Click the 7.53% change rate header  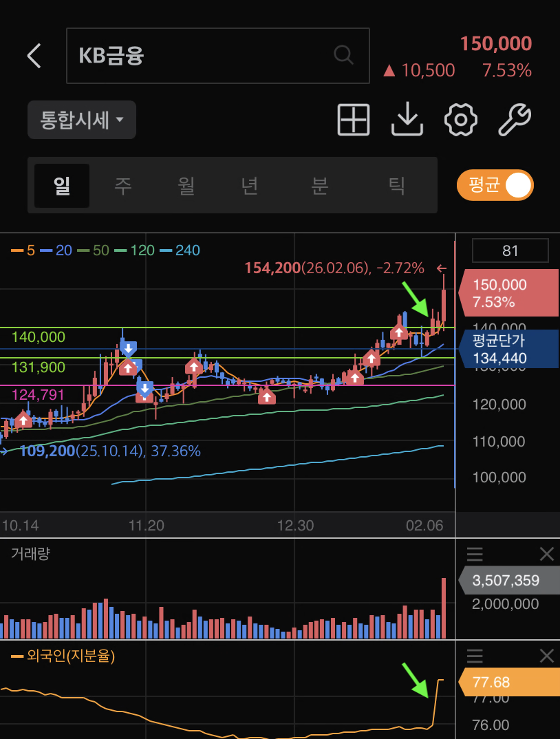[x=507, y=71]
